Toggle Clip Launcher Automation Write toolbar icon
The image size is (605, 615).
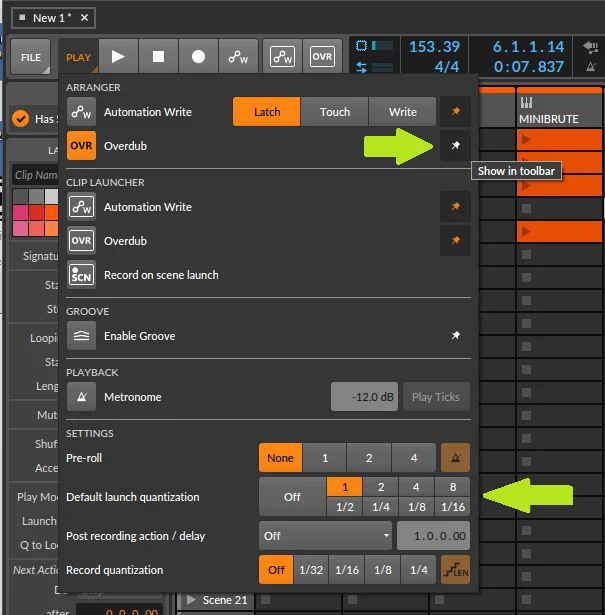point(282,56)
